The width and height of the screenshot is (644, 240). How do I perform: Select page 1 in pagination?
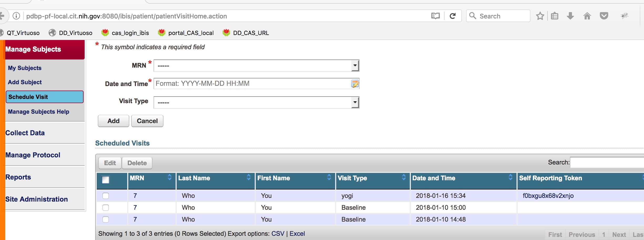pyautogui.click(x=604, y=234)
